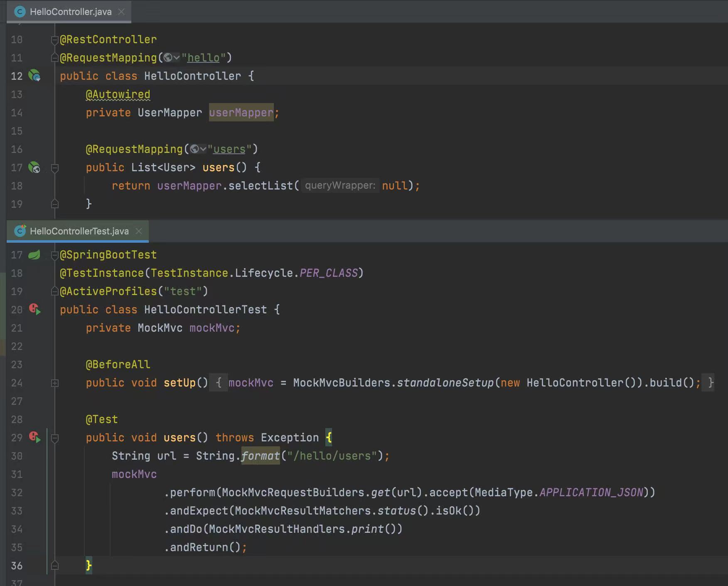Image resolution: width=728 pixels, height=586 pixels.
Task: Click the HelloControllerTest.java file type icon
Action: 20,231
